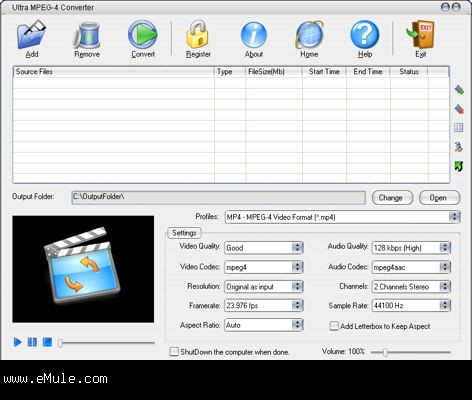This screenshot has width=472, height=400.
Task: Click the Start Time column header
Action: (x=324, y=72)
